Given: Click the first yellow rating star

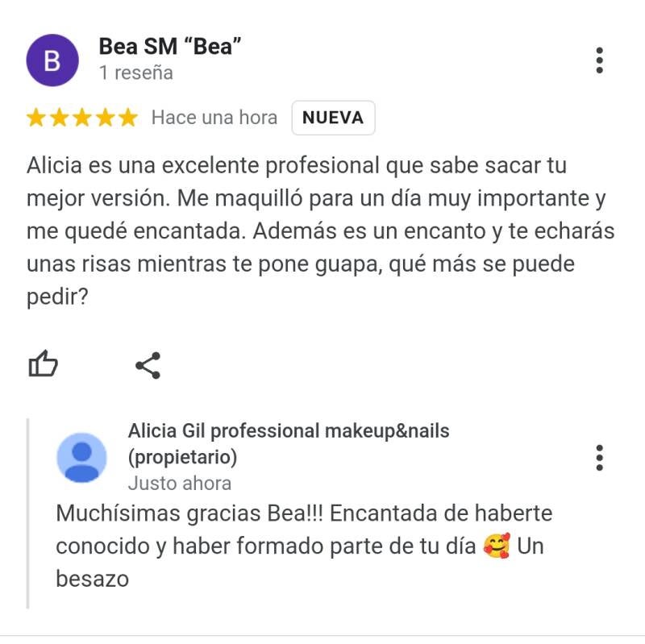Looking at the screenshot, I should click(36, 117).
